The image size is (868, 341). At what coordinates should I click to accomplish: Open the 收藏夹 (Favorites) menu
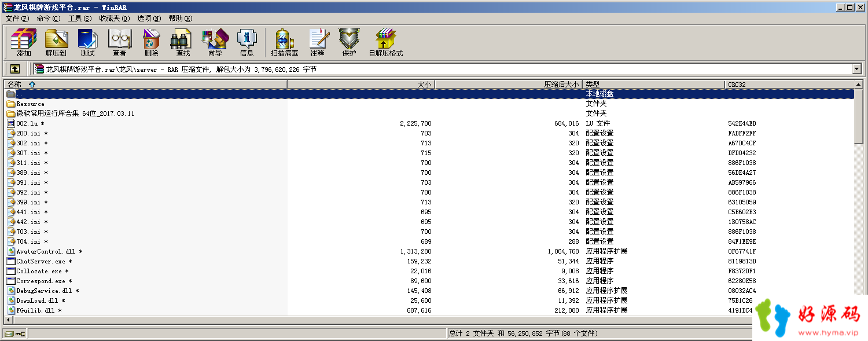pyautogui.click(x=114, y=19)
